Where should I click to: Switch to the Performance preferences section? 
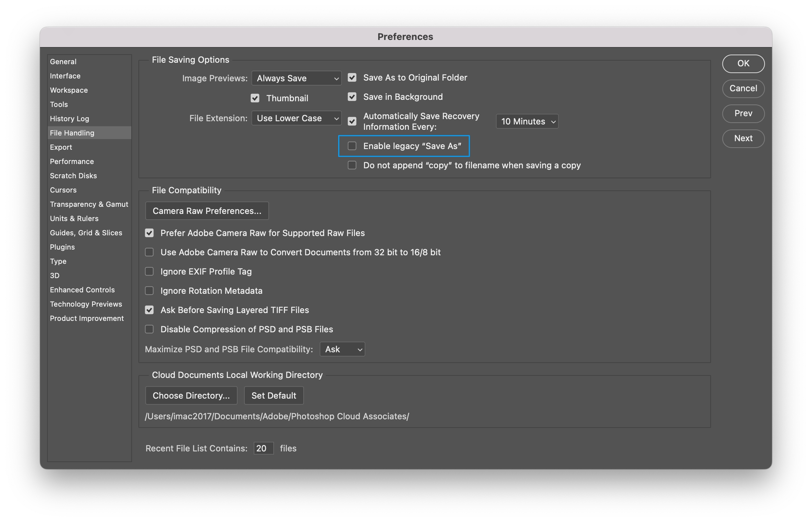[72, 162]
